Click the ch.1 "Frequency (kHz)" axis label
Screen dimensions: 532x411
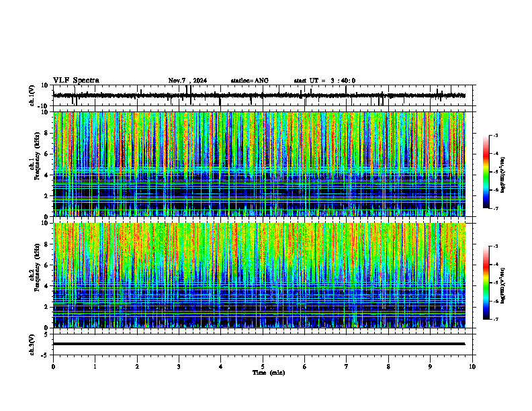(37, 156)
